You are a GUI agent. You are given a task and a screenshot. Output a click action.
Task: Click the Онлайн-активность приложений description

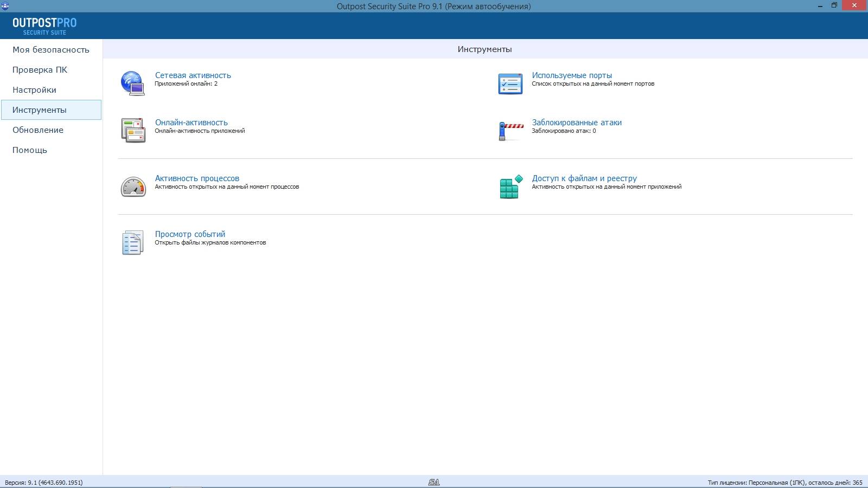coord(200,131)
